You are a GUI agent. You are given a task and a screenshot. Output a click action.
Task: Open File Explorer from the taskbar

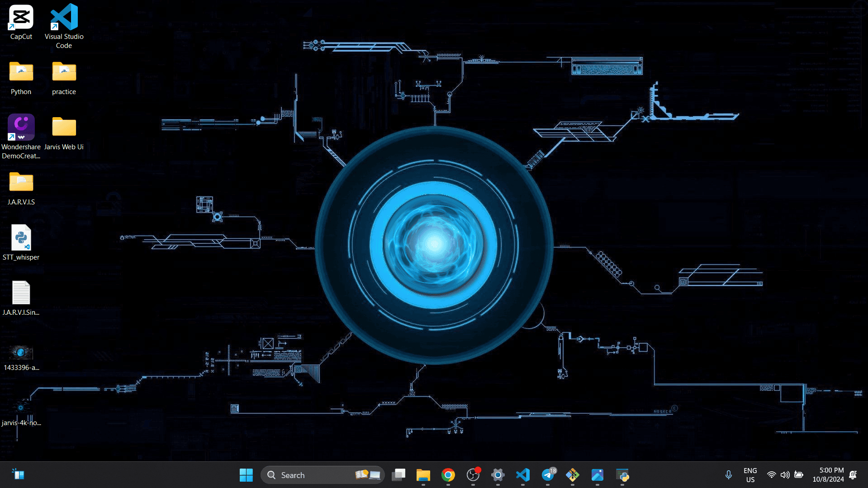tap(423, 475)
